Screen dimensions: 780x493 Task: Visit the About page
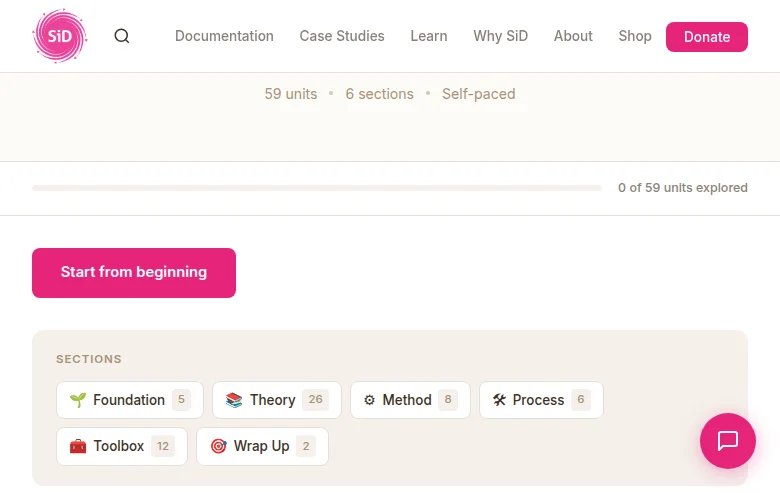pos(573,36)
